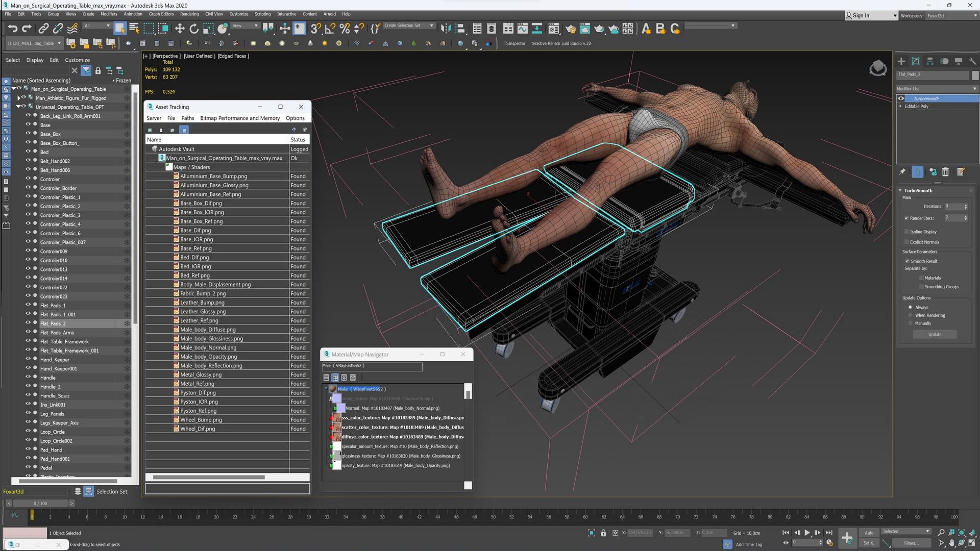Click the Redo arrow in main toolbar
The height and width of the screenshot is (551, 980).
(x=27, y=29)
